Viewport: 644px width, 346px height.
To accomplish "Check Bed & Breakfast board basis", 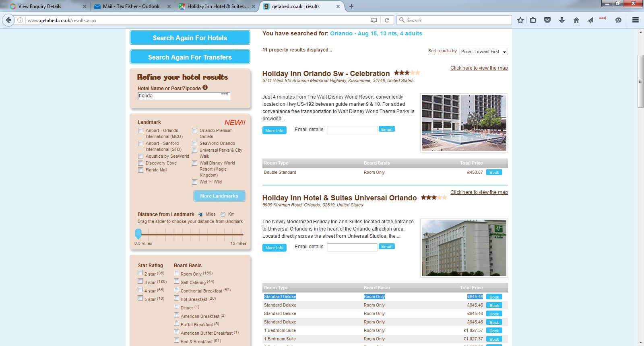I will pos(176,340).
